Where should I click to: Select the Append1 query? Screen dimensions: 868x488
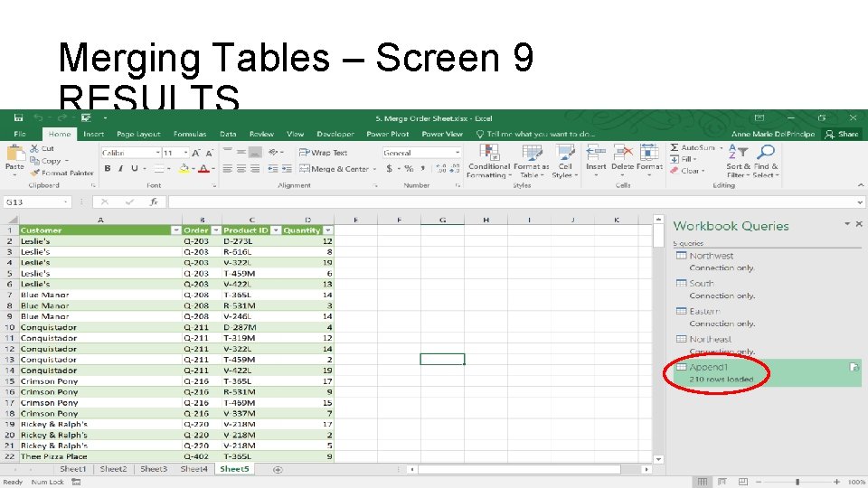point(767,372)
